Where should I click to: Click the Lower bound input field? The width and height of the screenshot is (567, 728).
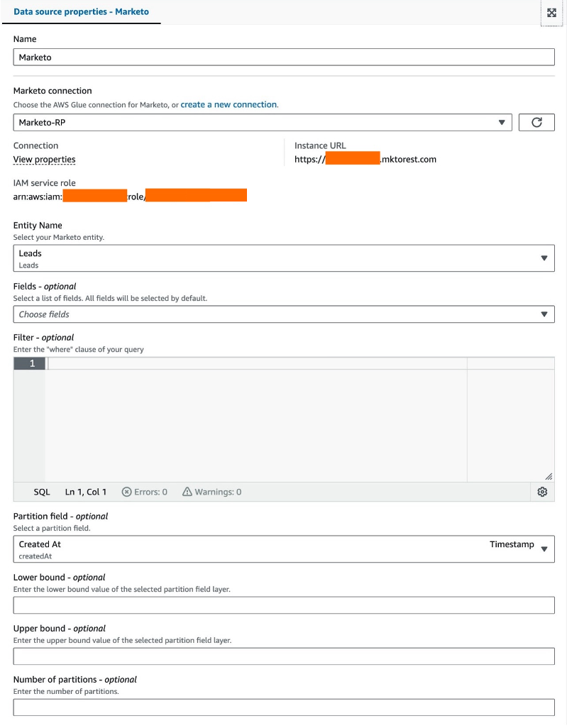coord(284,605)
